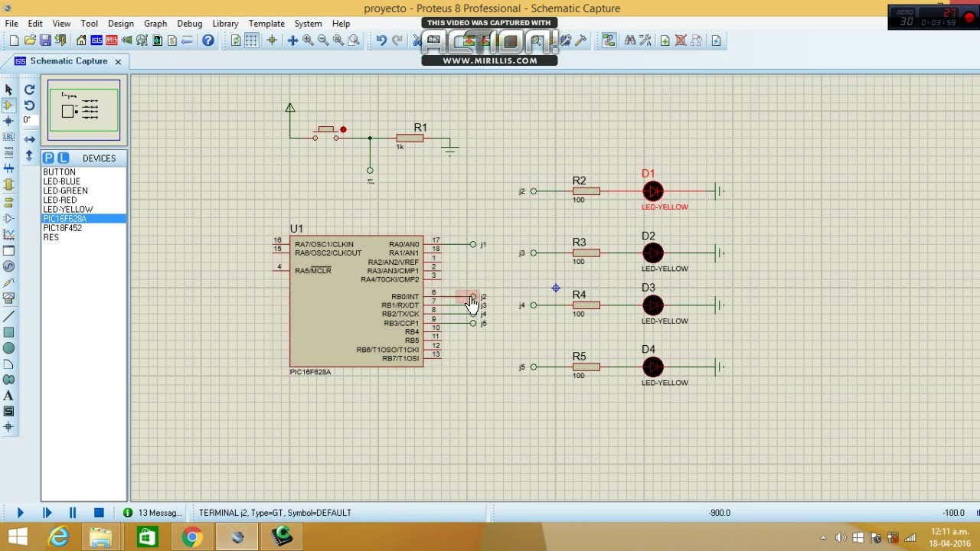
Task: Open Terminals Mode in the left toolbar
Action: (x=8, y=203)
